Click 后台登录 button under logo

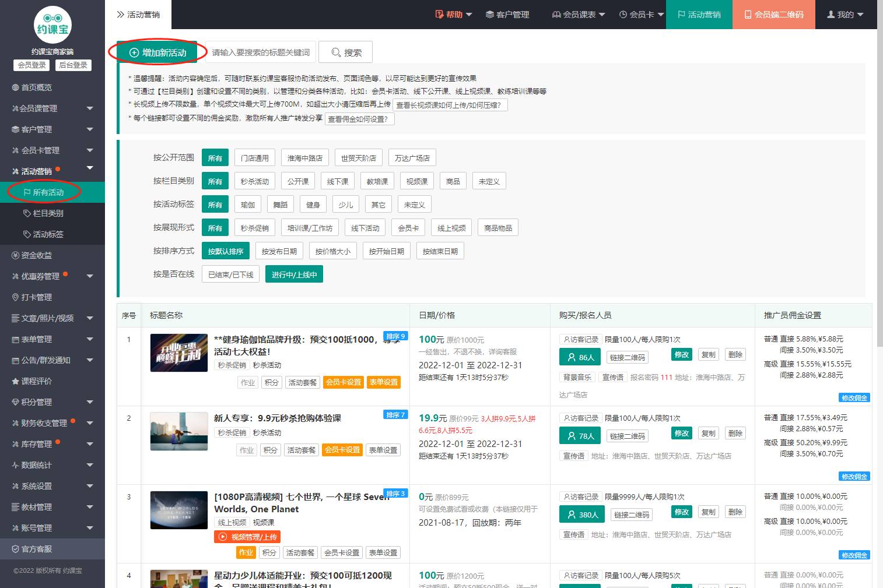click(x=73, y=65)
